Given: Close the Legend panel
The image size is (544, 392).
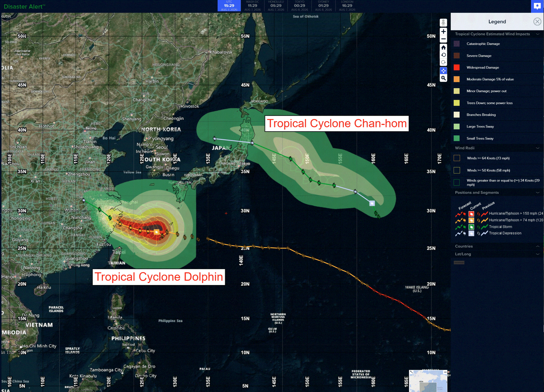Looking at the screenshot, I should (537, 22).
